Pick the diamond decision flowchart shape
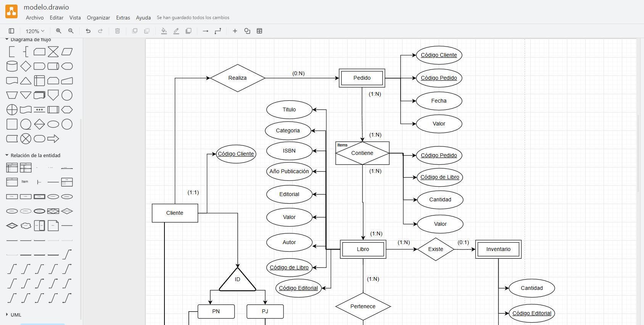Image resolution: width=644 pixels, height=325 pixels. click(x=26, y=66)
